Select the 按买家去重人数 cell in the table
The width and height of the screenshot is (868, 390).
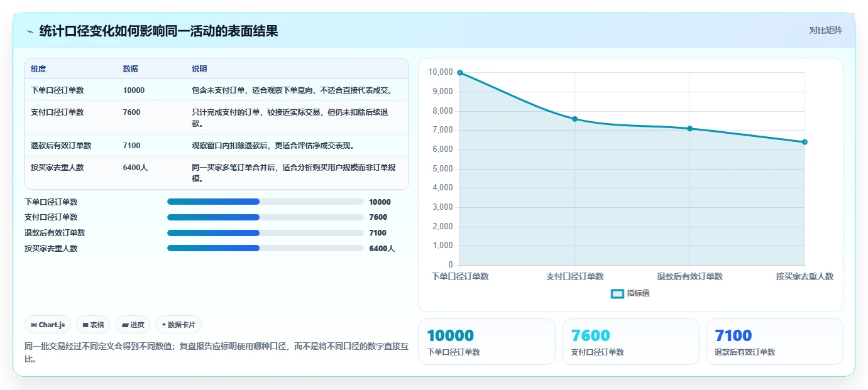tap(57, 168)
